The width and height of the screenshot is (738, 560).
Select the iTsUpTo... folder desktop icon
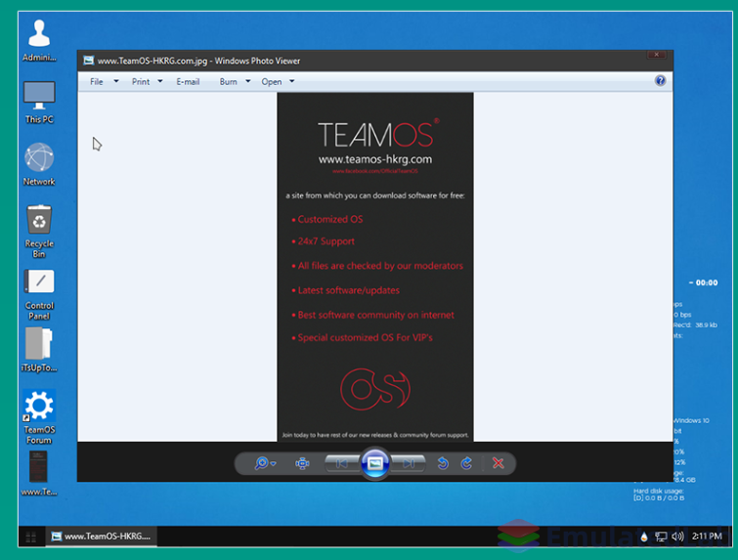[x=39, y=350]
